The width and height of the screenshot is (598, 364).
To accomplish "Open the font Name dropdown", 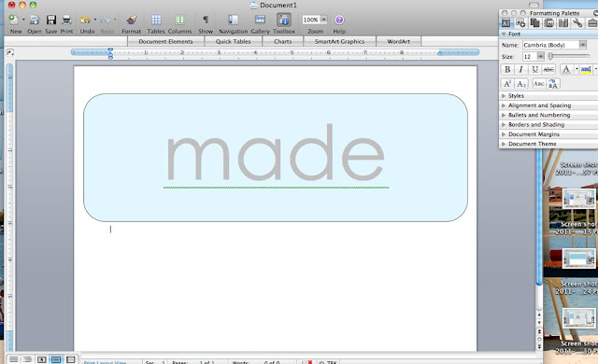I will [x=583, y=45].
